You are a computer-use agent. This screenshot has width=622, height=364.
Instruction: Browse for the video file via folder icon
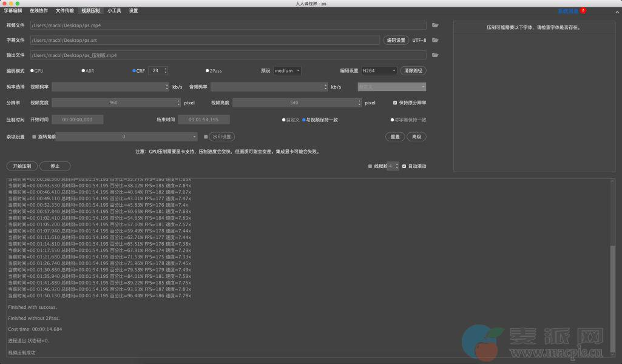pyautogui.click(x=435, y=25)
